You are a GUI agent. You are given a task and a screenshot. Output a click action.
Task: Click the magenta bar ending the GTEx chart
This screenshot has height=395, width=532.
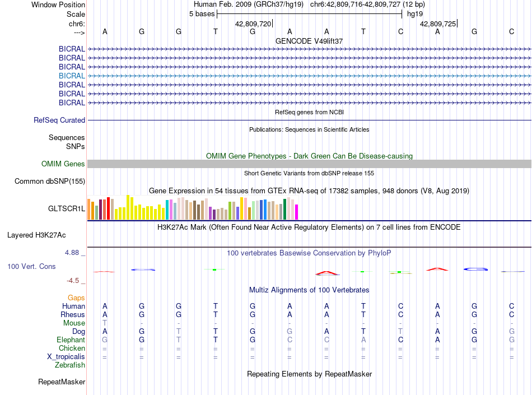click(297, 212)
